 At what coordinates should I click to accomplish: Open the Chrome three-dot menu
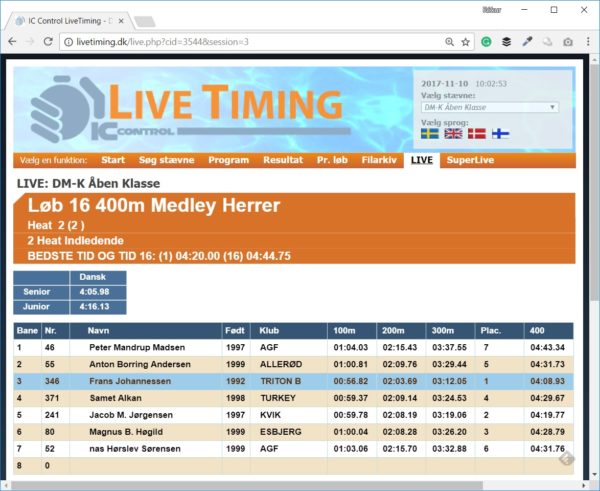point(587,42)
